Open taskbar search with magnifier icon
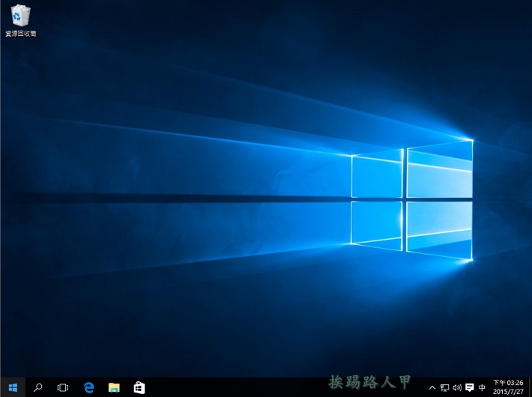532x397 pixels. click(37, 387)
